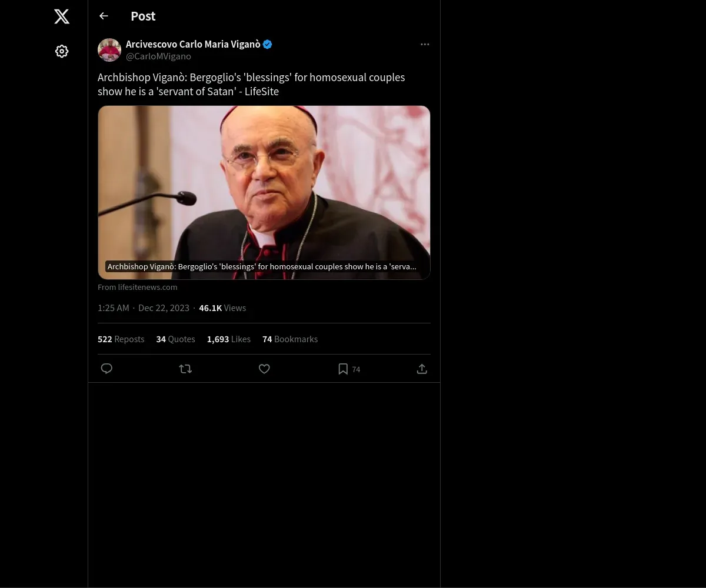Image resolution: width=706 pixels, height=588 pixels.
Task: View the 1,693 Likes list
Action: (x=229, y=339)
